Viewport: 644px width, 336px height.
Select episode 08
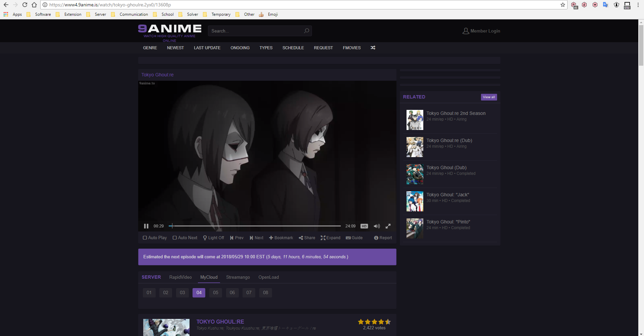pos(266,293)
